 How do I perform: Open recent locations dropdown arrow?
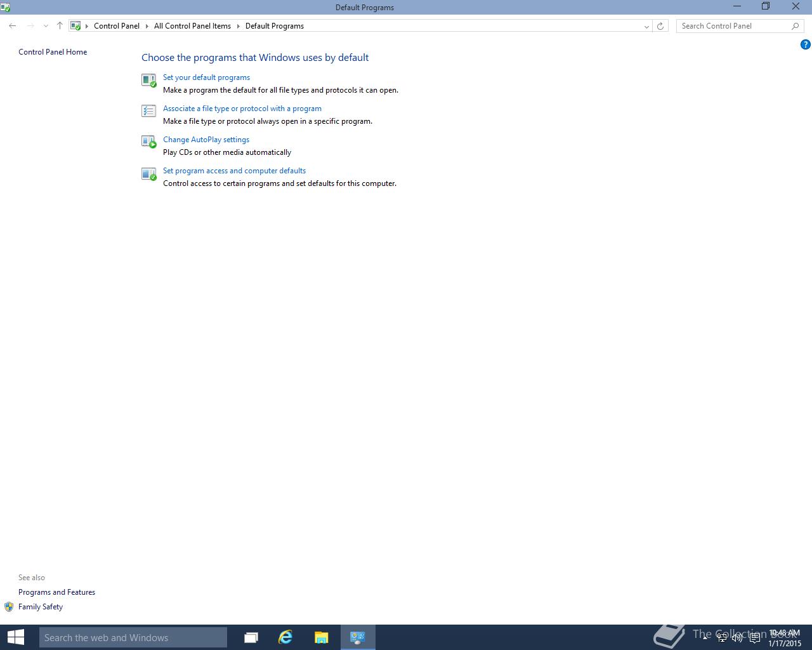(46, 26)
